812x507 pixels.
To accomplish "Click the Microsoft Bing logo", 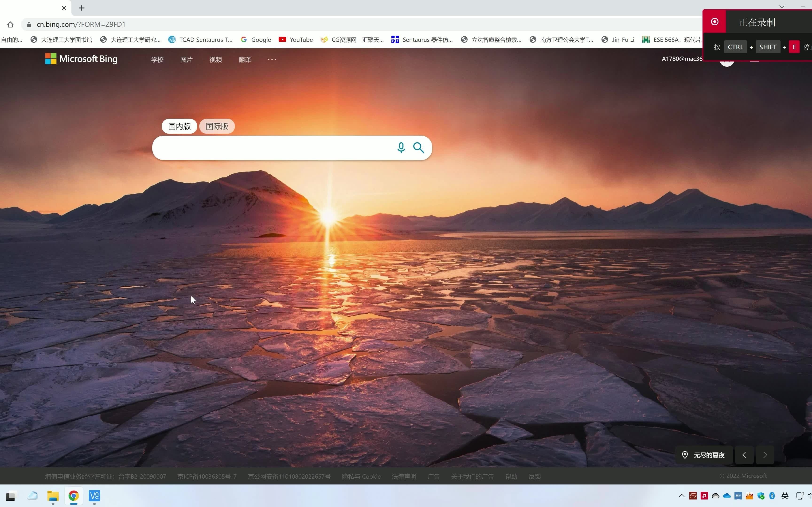I will [82, 59].
